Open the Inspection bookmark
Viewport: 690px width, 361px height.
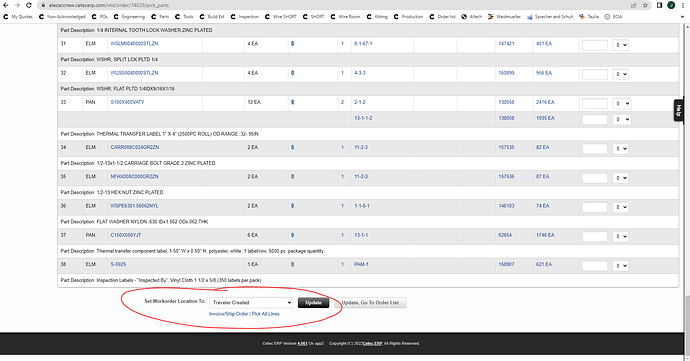245,17
